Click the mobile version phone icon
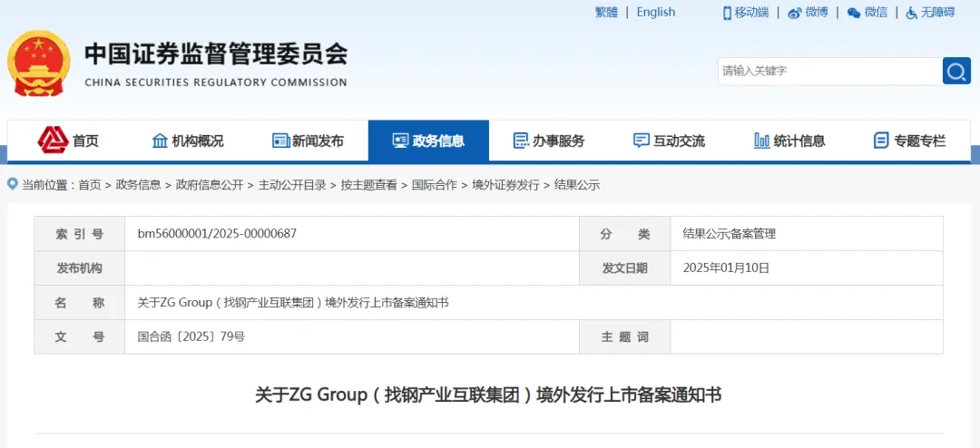The width and height of the screenshot is (980, 448). coord(727,13)
